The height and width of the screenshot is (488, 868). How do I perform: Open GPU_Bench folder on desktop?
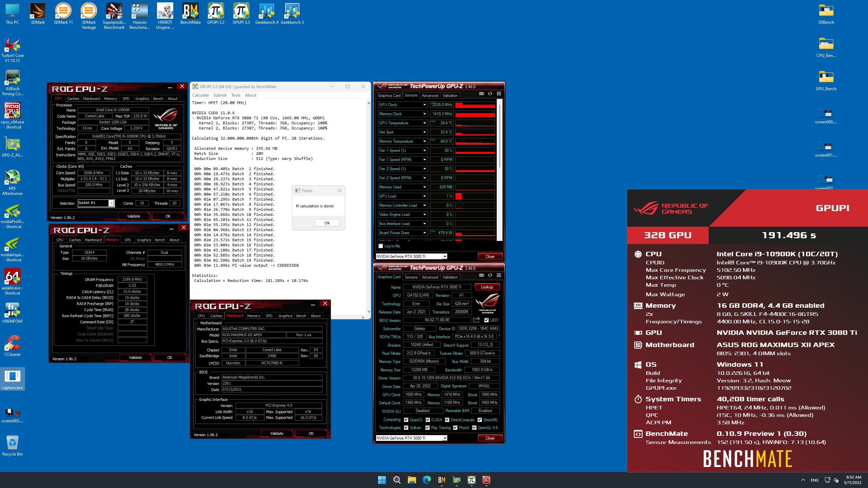pos(826,81)
